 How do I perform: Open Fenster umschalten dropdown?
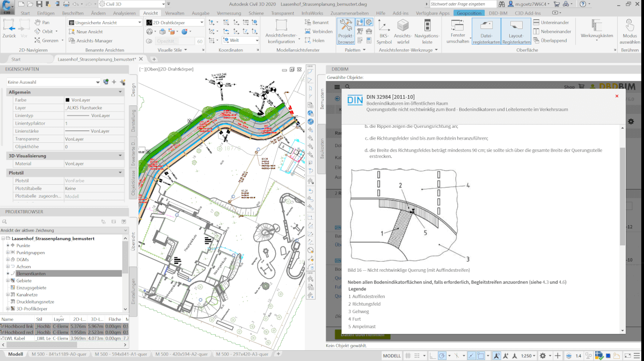[458, 31]
